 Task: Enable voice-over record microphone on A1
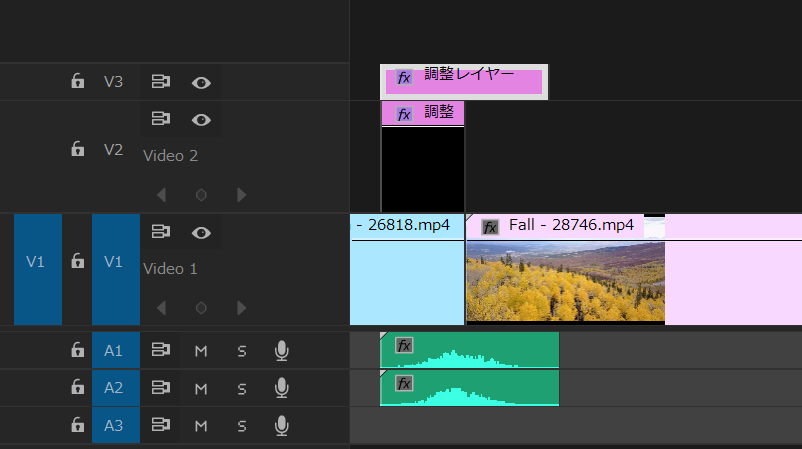tap(281, 351)
